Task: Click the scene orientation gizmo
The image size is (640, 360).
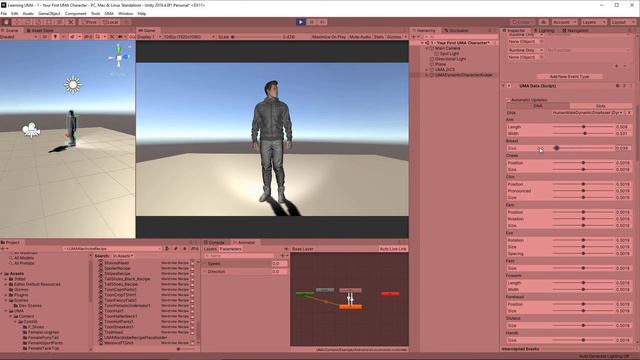Action: point(119,58)
